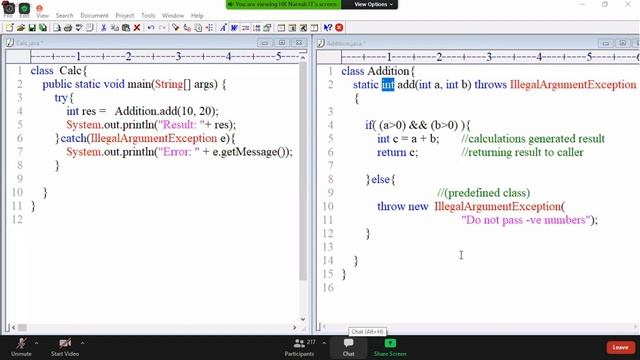
Task: Minimize the Calc.java document window
Action: click(x=264, y=43)
